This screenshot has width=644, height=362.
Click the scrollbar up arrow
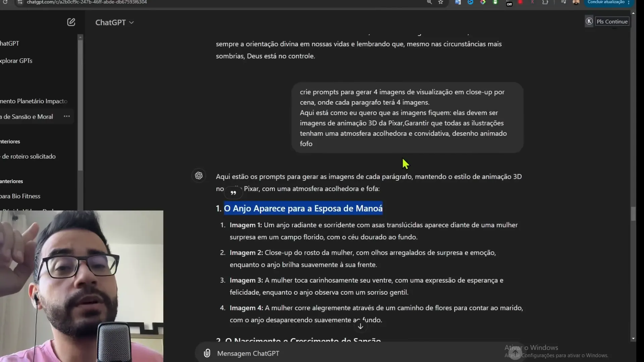click(x=633, y=13)
